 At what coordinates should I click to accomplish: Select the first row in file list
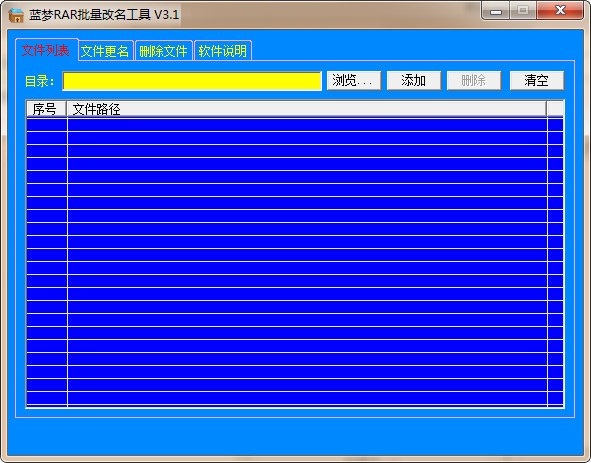tap(295, 125)
